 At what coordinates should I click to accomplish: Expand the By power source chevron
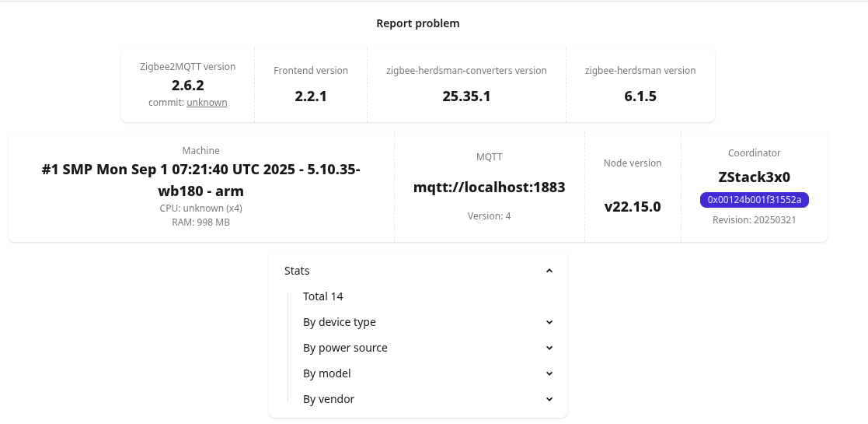tap(549, 348)
